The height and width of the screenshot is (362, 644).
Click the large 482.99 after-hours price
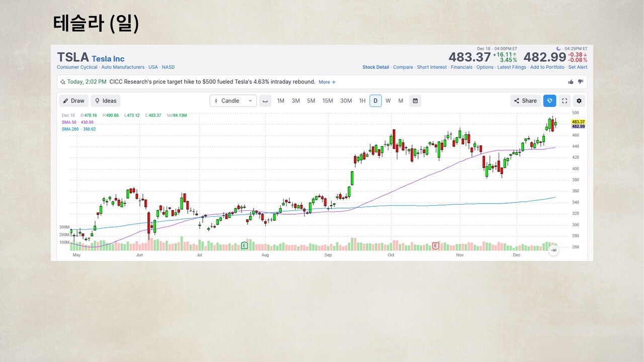click(x=545, y=57)
